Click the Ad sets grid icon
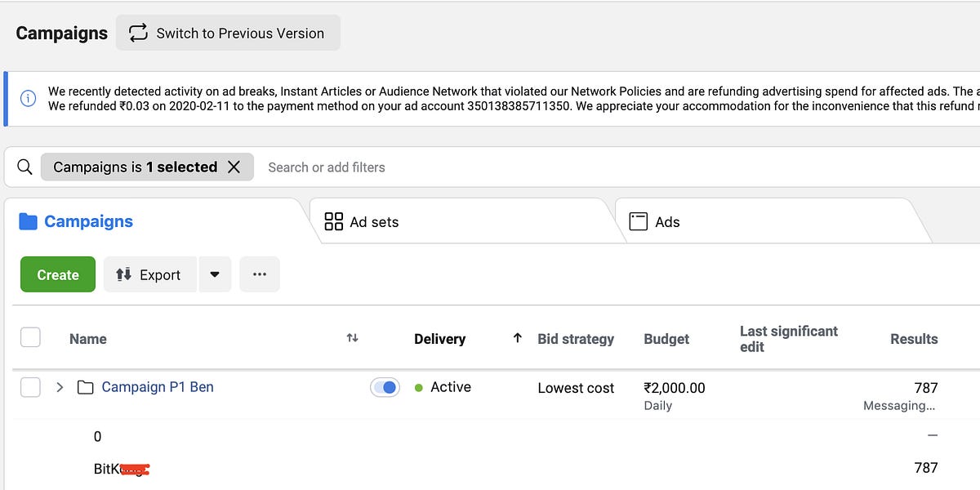The width and height of the screenshot is (980, 490). click(x=333, y=221)
